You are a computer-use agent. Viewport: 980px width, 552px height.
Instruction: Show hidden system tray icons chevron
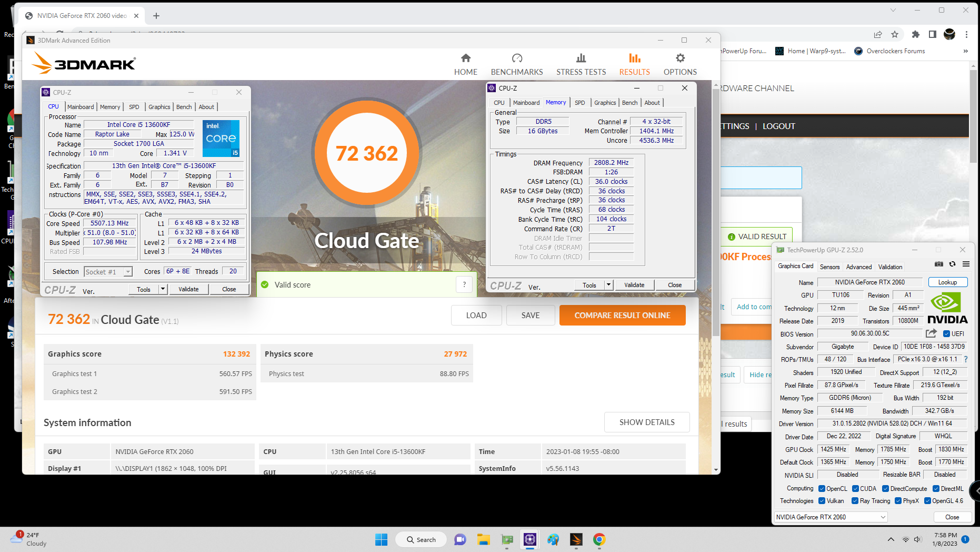coord(891,539)
